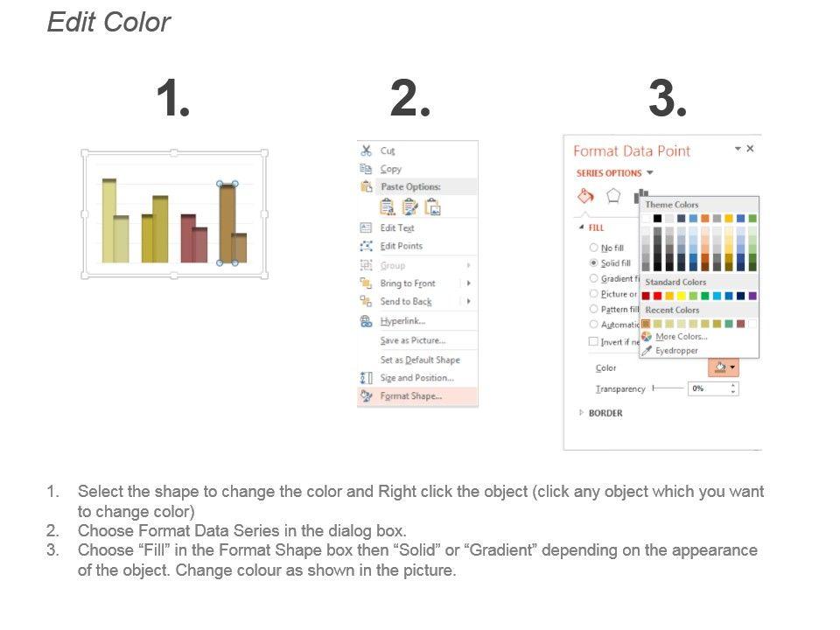
Task: Click the Transparency percentage input field
Action: click(x=707, y=388)
